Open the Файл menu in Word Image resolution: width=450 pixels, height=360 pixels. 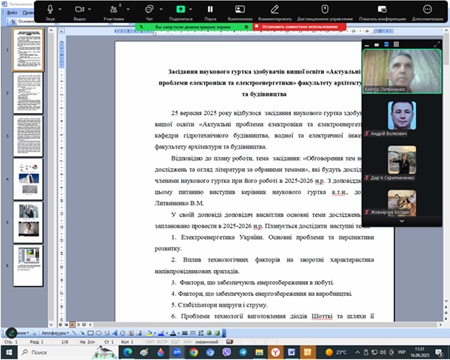coord(12,12)
